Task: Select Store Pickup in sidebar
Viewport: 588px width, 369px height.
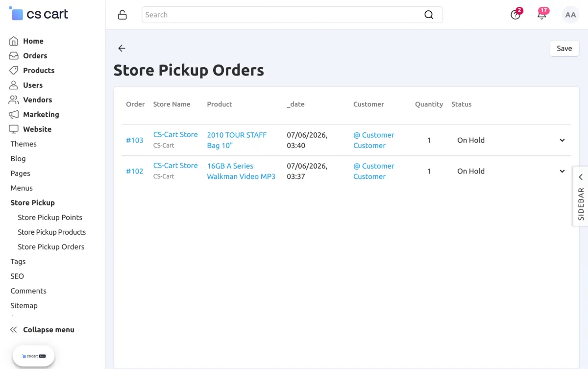Action: (x=33, y=203)
